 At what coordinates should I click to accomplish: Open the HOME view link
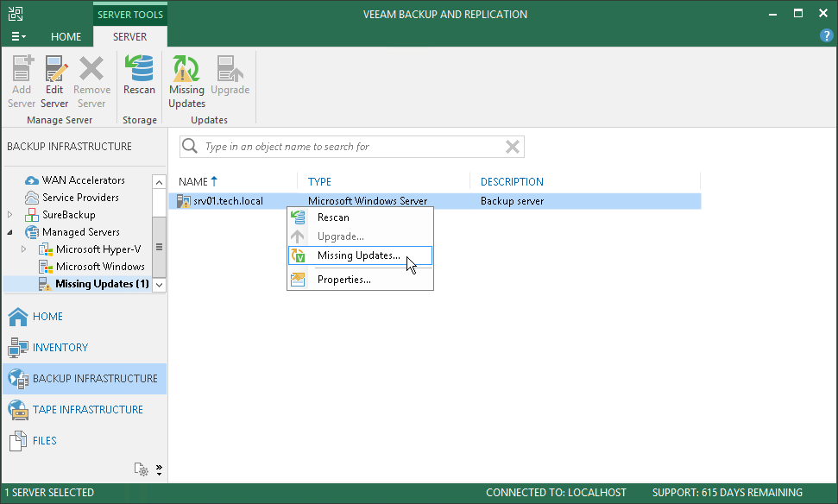pos(47,317)
